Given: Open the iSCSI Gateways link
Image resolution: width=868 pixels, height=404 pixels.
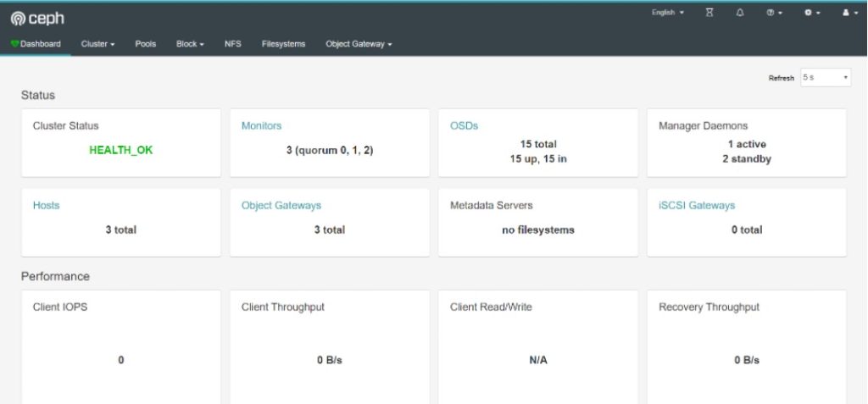Looking at the screenshot, I should (x=696, y=205).
